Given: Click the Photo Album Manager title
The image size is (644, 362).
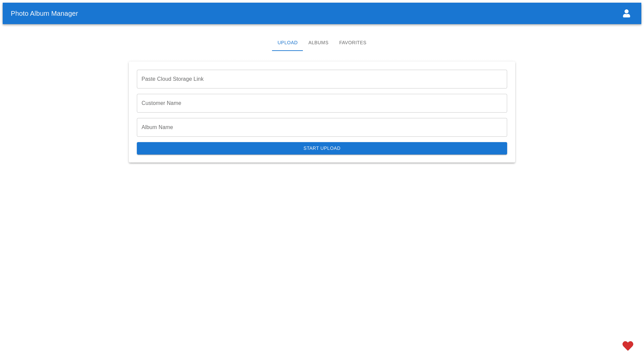Looking at the screenshot, I should 44,13.
